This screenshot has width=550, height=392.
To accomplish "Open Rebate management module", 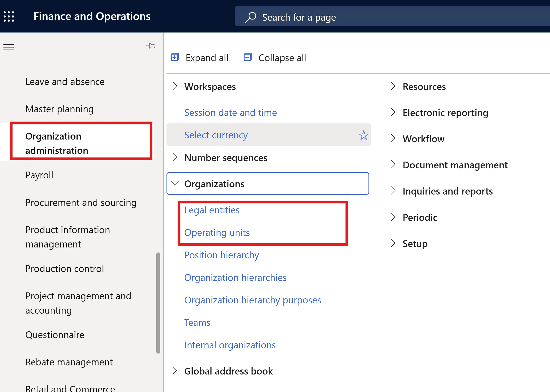I will pyautogui.click(x=69, y=362).
